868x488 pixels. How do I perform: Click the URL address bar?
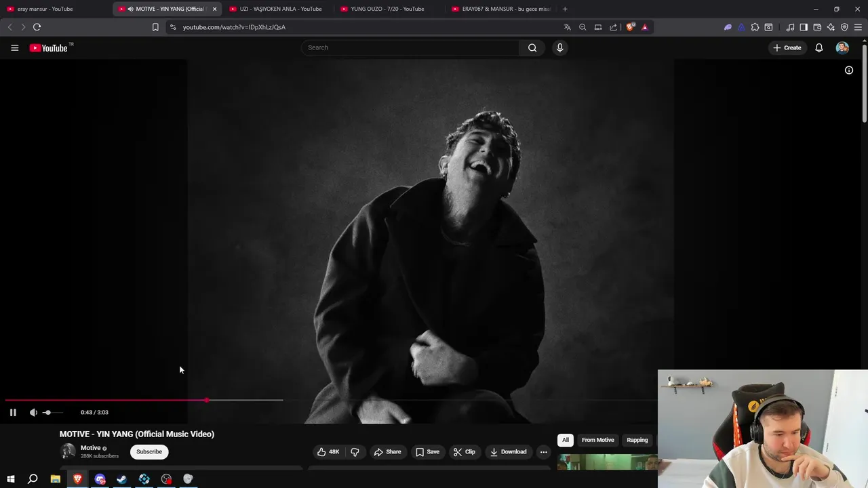click(x=366, y=27)
